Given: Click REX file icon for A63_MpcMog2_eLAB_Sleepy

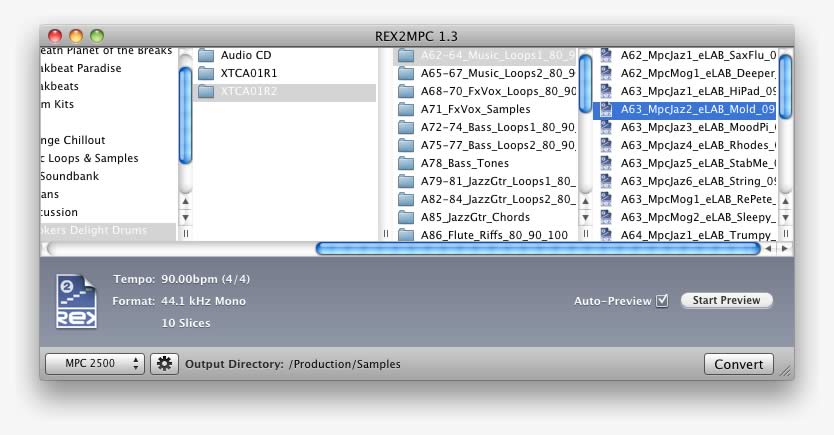Looking at the screenshot, I should (606, 217).
